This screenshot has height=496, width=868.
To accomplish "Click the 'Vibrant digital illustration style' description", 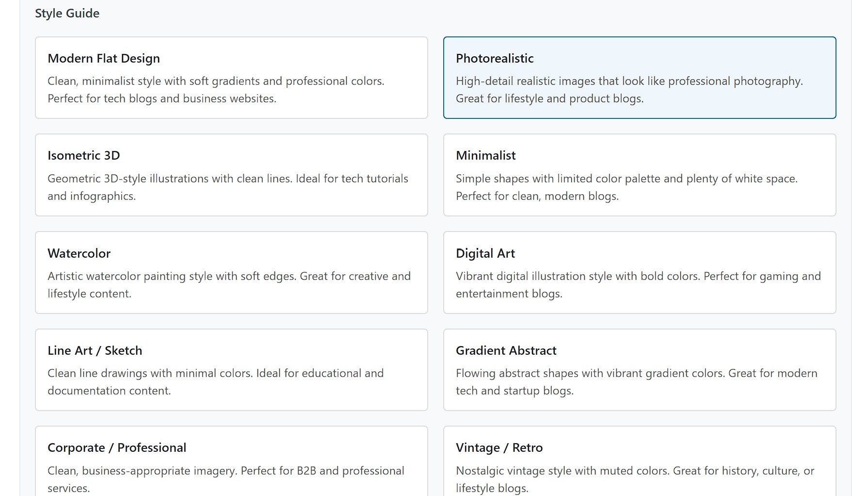I will tap(638, 276).
